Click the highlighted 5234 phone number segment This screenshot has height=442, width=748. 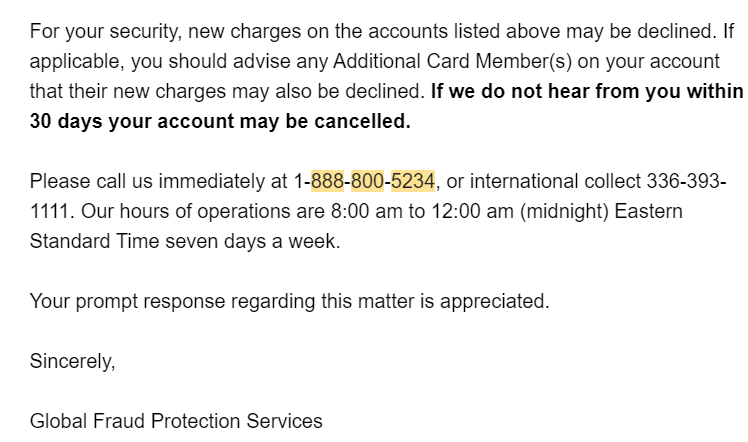(412, 181)
